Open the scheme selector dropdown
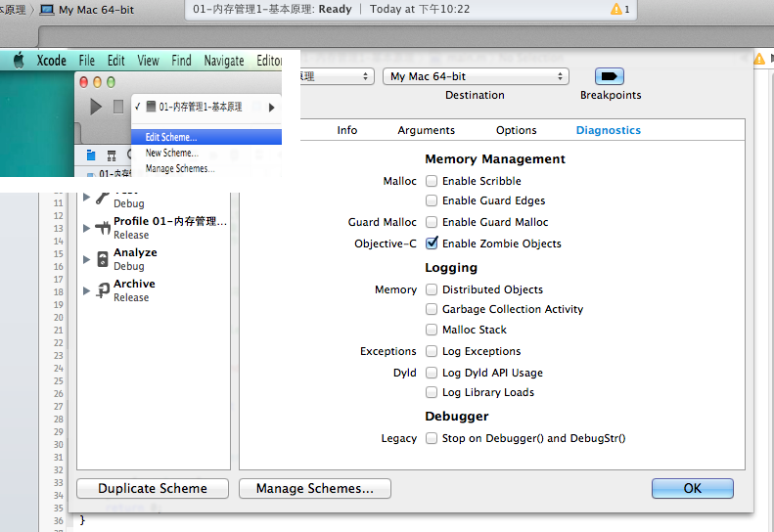The height and width of the screenshot is (532, 774). [x=337, y=76]
